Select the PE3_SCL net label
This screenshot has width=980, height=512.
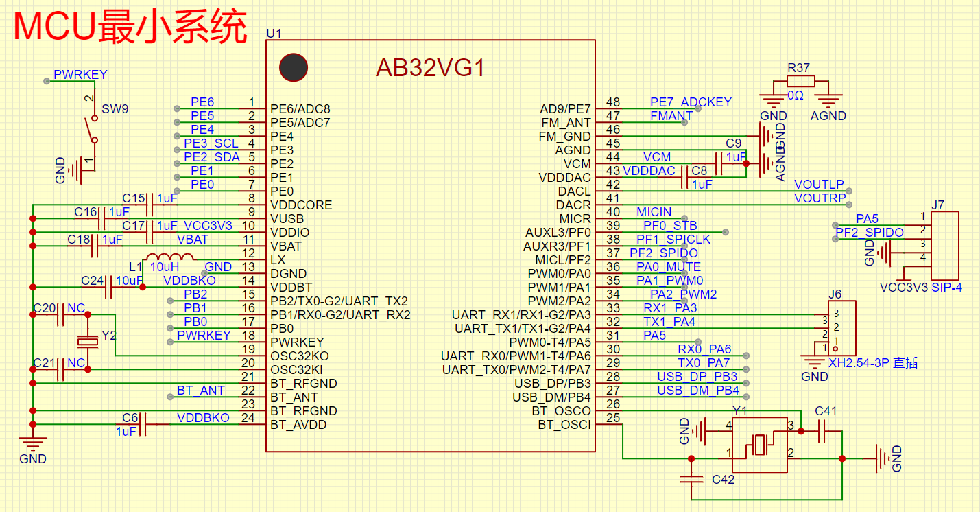tap(211, 143)
